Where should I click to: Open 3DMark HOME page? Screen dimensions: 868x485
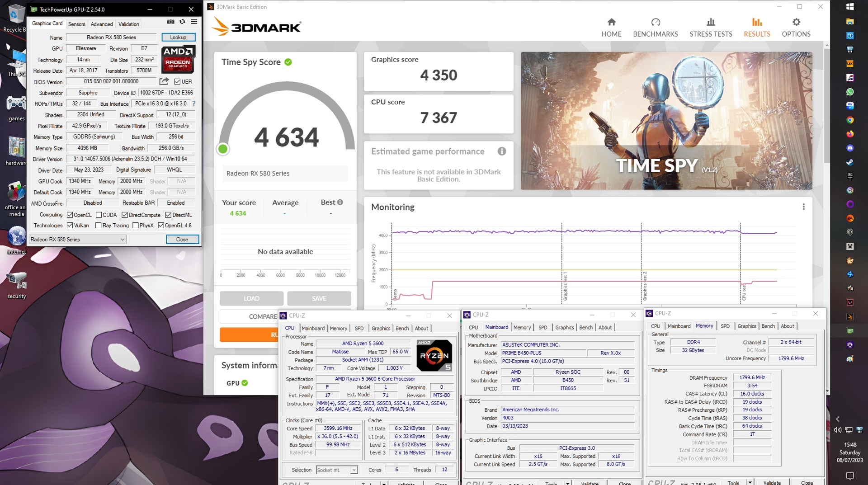[x=611, y=28]
